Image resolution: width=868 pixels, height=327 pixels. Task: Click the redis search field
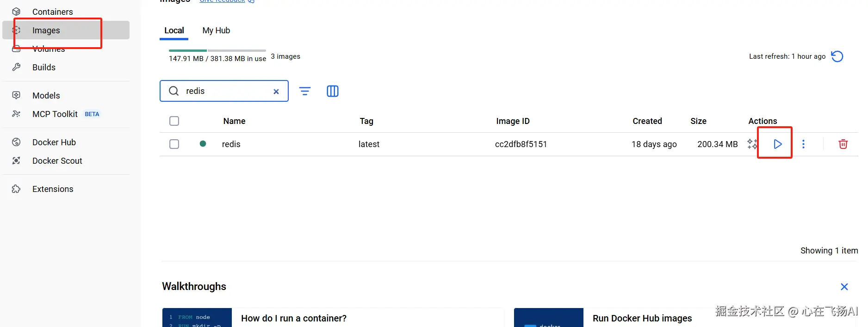coord(224,91)
